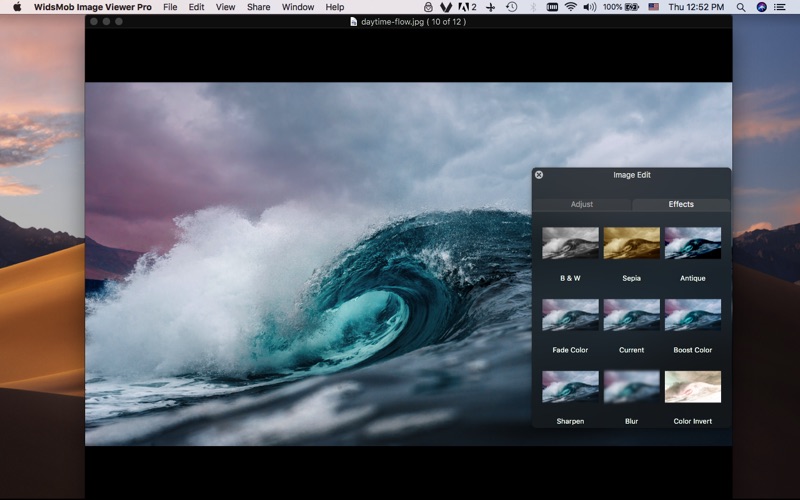Click the crosshair-shaped menu bar icon
This screenshot has width=800, height=500.
tap(490, 7)
